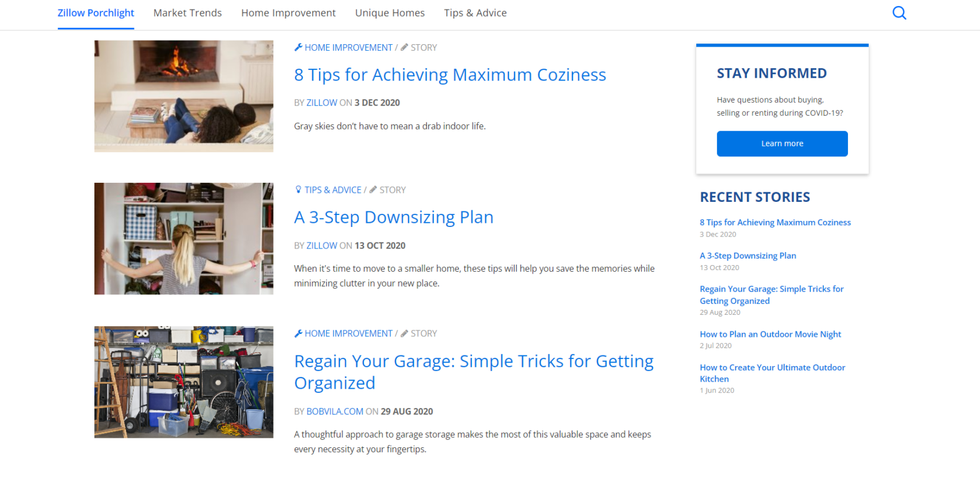The width and height of the screenshot is (980, 479).
Task: Open 'How to Plan an Outdoor Movie Night'
Action: point(770,334)
